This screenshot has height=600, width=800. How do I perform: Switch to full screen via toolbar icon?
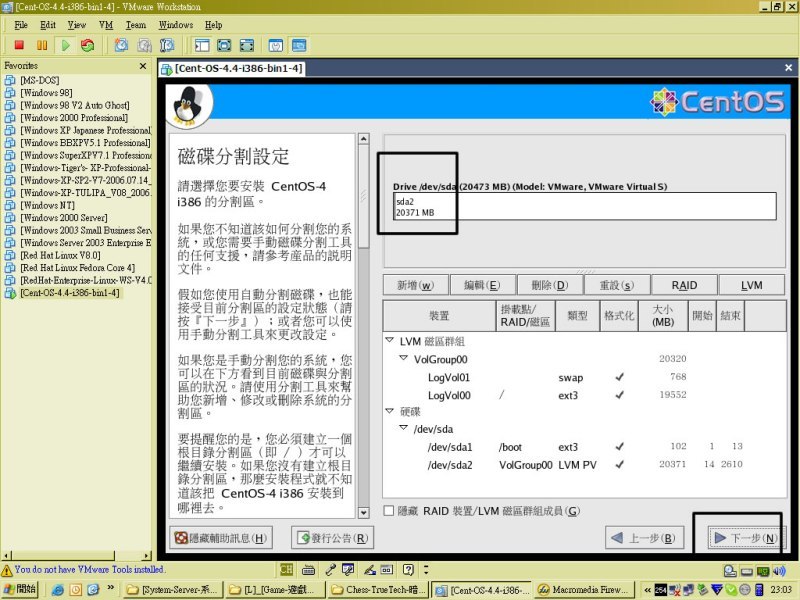click(224, 45)
